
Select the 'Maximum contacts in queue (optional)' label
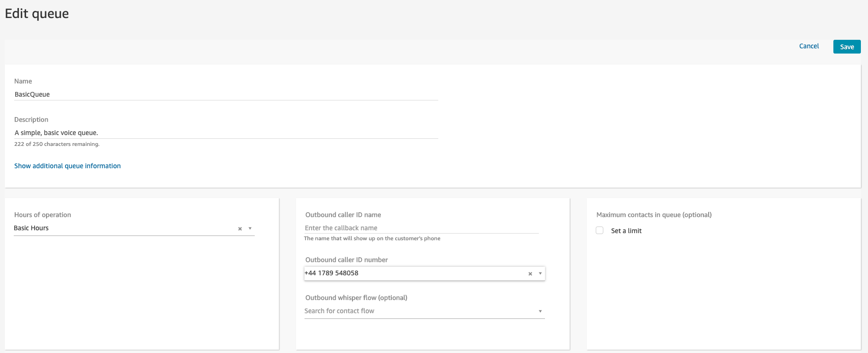[654, 215]
